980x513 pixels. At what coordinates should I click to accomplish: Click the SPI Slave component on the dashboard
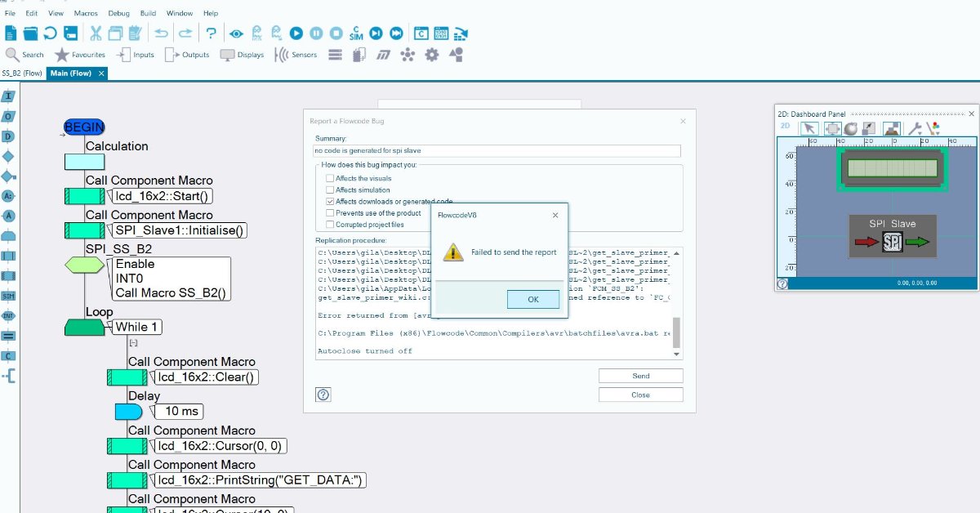click(893, 236)
